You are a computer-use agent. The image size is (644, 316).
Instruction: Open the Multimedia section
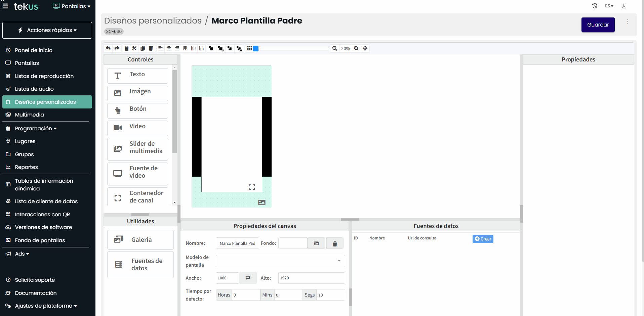click(x=29, y=115)
